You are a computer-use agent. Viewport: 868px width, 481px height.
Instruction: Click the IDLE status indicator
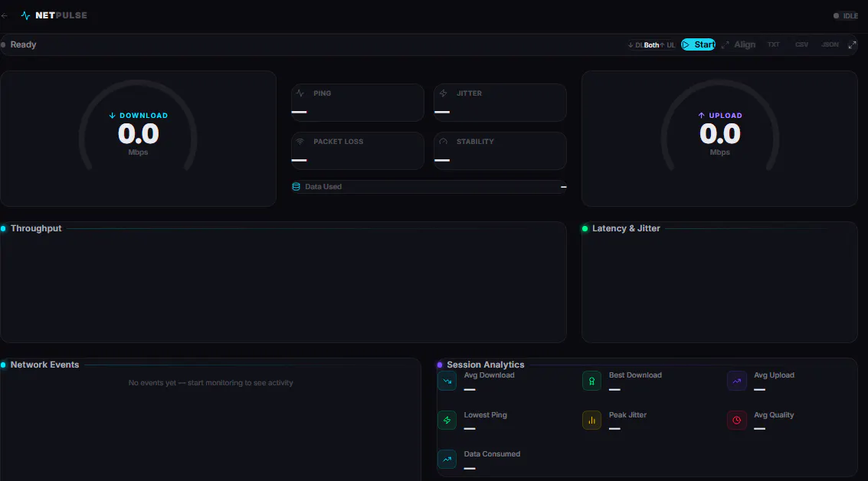[x=845, y=16]
